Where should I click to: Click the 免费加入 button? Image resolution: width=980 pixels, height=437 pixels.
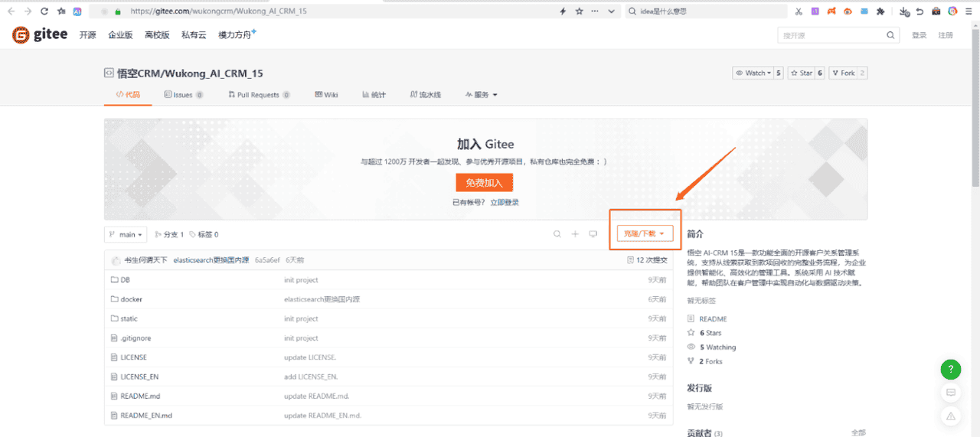484,183
